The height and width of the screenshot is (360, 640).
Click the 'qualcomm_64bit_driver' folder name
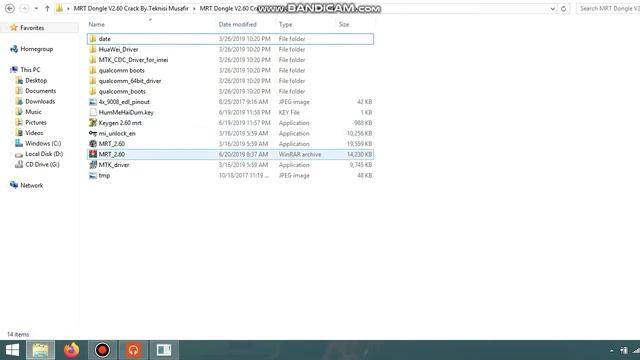point(130,81)
